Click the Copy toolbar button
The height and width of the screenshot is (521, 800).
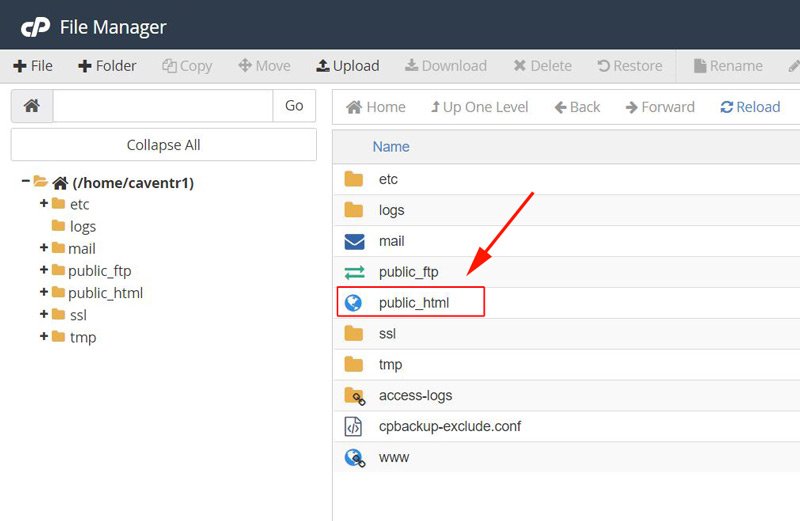pos(187,66)
